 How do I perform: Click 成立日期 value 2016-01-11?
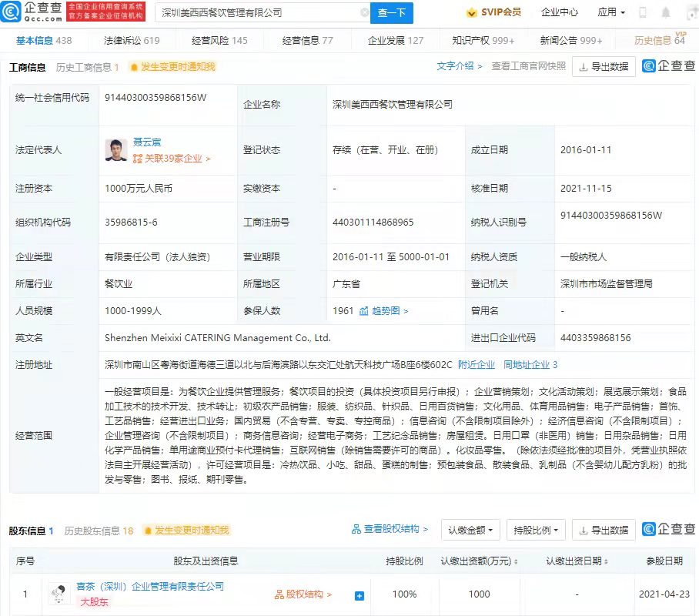pyautogui.click(x=586, y=150)
